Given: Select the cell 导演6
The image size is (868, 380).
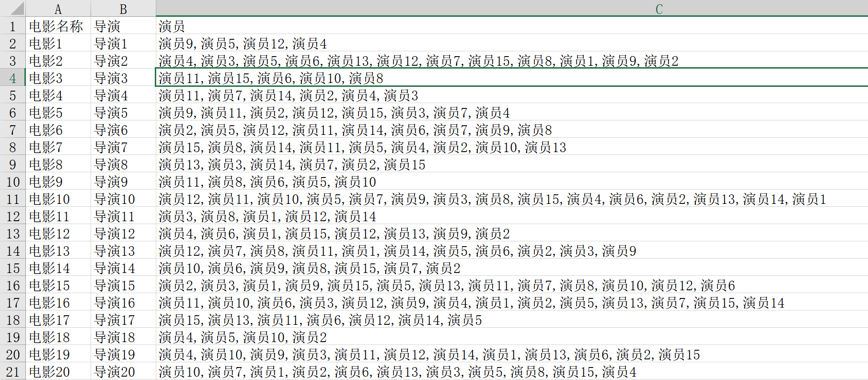Looking at the screenshot, I should 123,130.
